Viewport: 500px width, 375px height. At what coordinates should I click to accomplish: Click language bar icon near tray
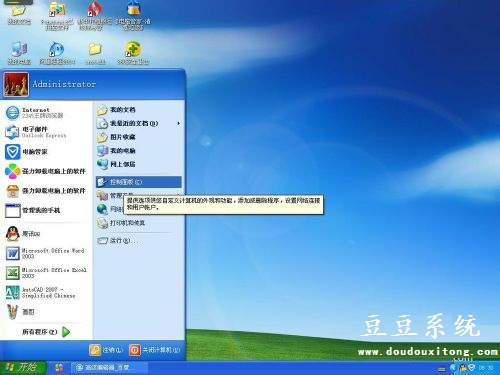tap(442, 369)
